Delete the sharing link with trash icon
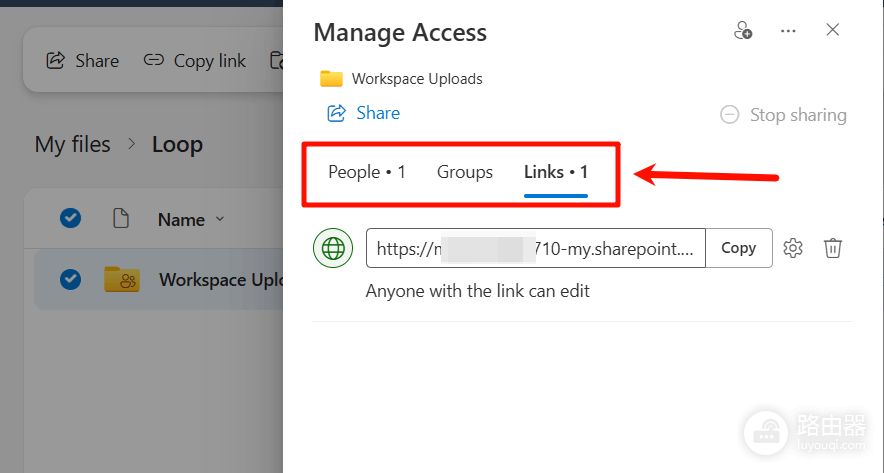Image resolution: width=884 pixels, height=473 pixels. pos(833,248)
